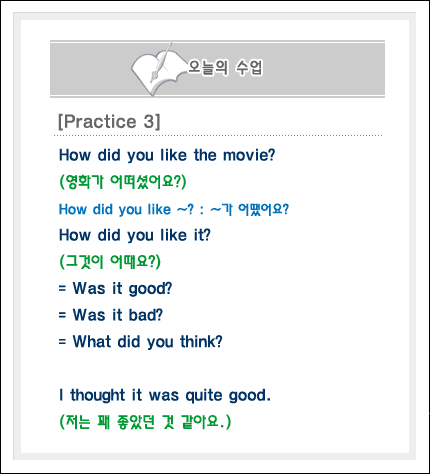Select the sentence How did you like the movie?
The height and width of the screenshot is (474, 430).
167,155
